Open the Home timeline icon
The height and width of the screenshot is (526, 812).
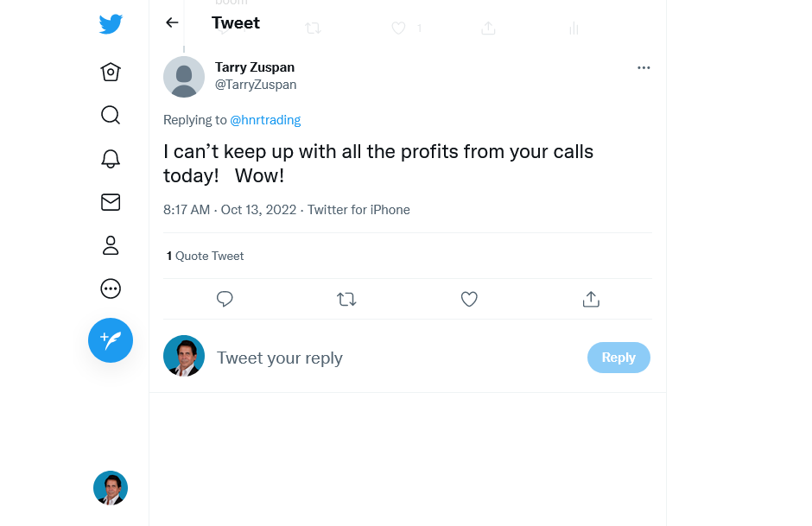(x=111, y=72)
